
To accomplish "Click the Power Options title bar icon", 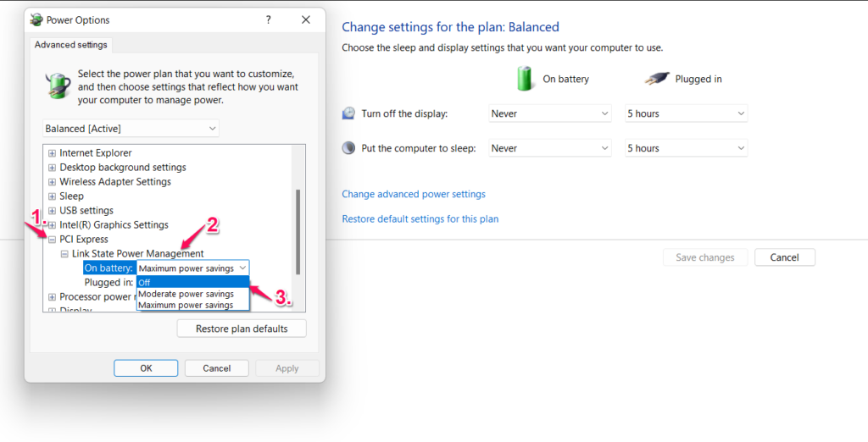I will (x=37, y=19).
